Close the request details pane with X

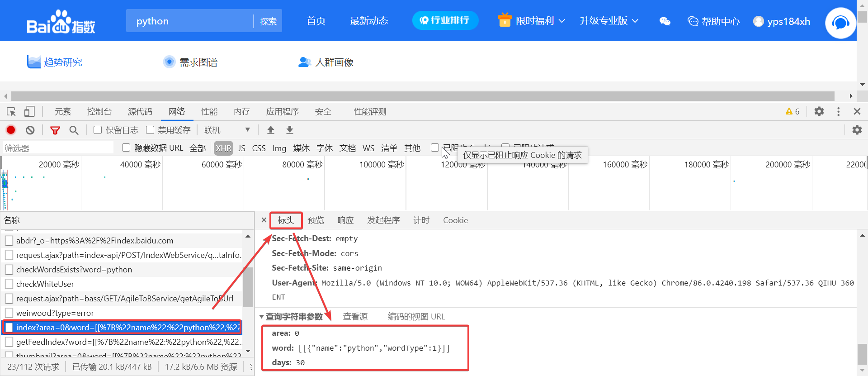point(264,220)
